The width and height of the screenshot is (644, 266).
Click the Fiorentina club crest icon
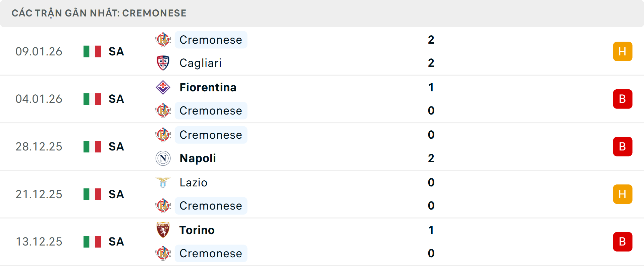163,87
